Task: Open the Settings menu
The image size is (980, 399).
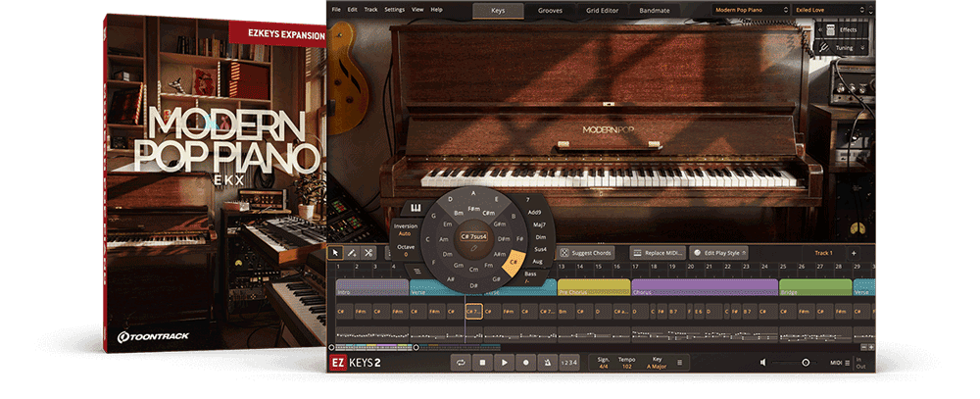Action: pyautogui.click(x=394, y=10)
